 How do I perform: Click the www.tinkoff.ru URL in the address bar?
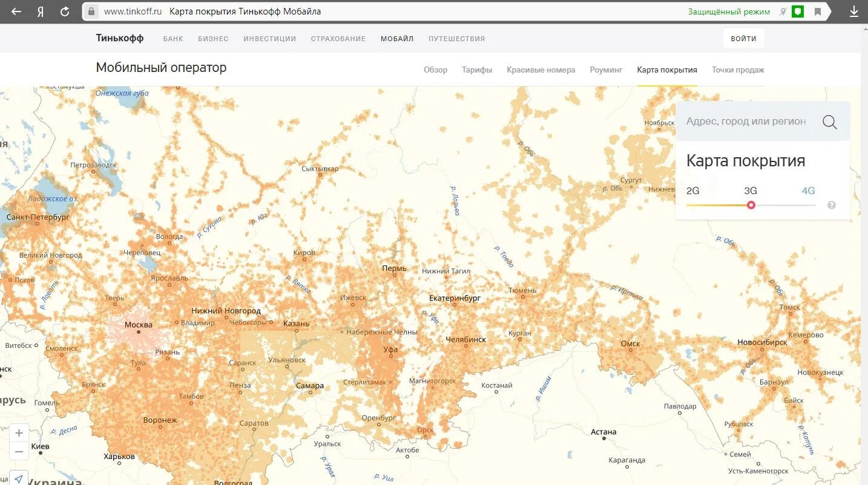pyautogui.click(x=133, y=11)
